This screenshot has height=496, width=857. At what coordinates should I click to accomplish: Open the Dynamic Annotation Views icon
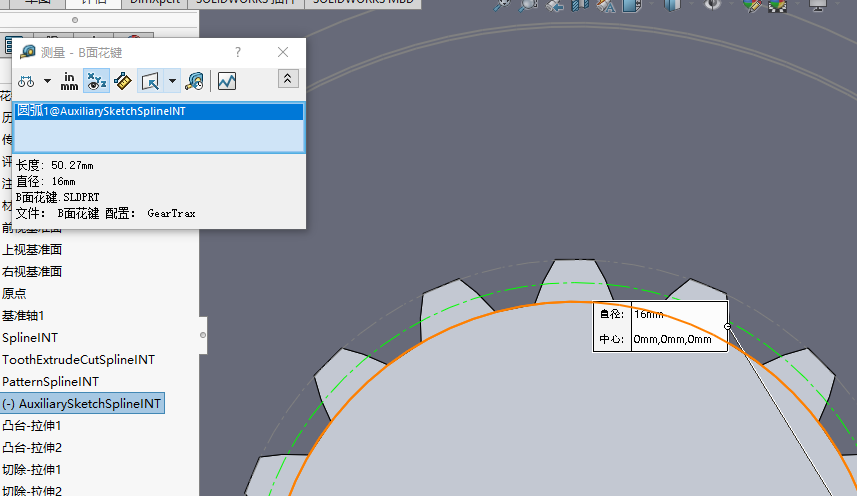pyautogui.click(x=606, y=5)
